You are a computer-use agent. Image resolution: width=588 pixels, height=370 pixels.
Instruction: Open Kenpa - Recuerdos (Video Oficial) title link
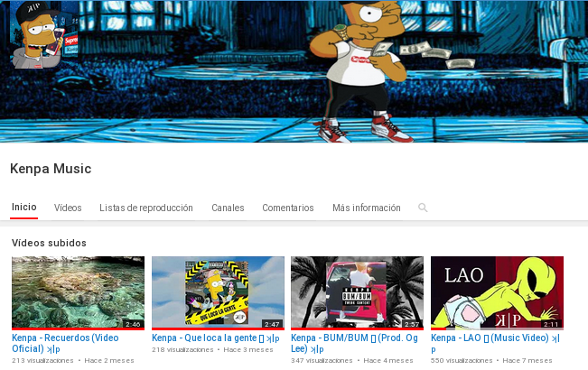click(x=65, y=343)
